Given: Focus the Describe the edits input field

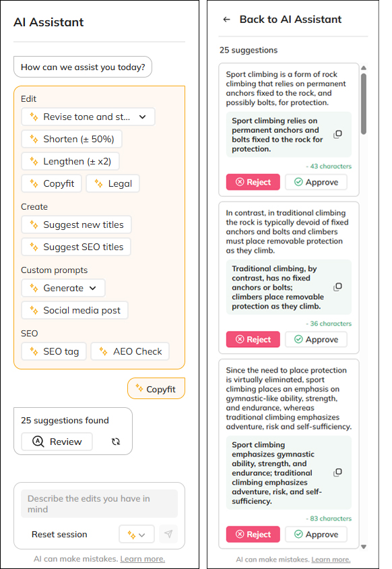Looking at the screenshot, I should (x=100, y=504).
